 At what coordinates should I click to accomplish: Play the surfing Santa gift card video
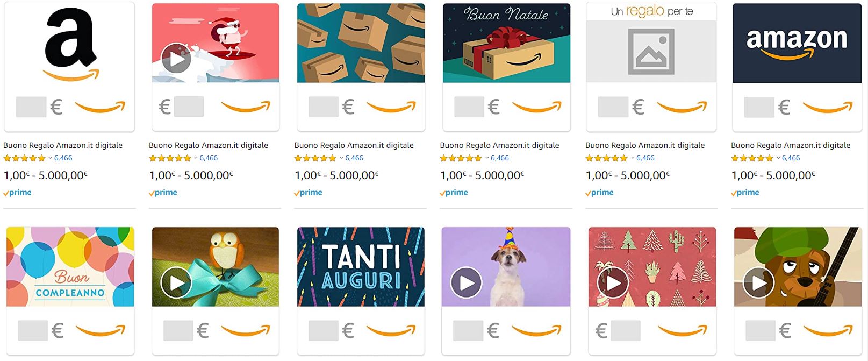click(176, 59)
